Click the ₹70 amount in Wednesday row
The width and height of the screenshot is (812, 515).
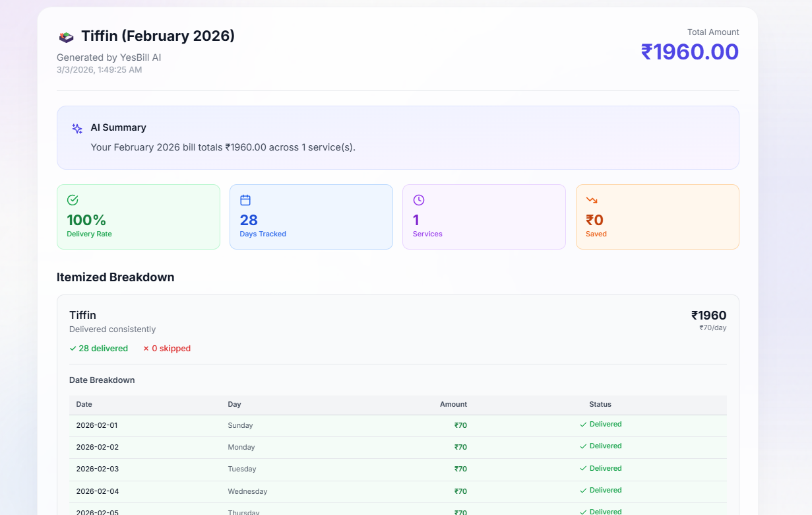[x=460, y=491]
